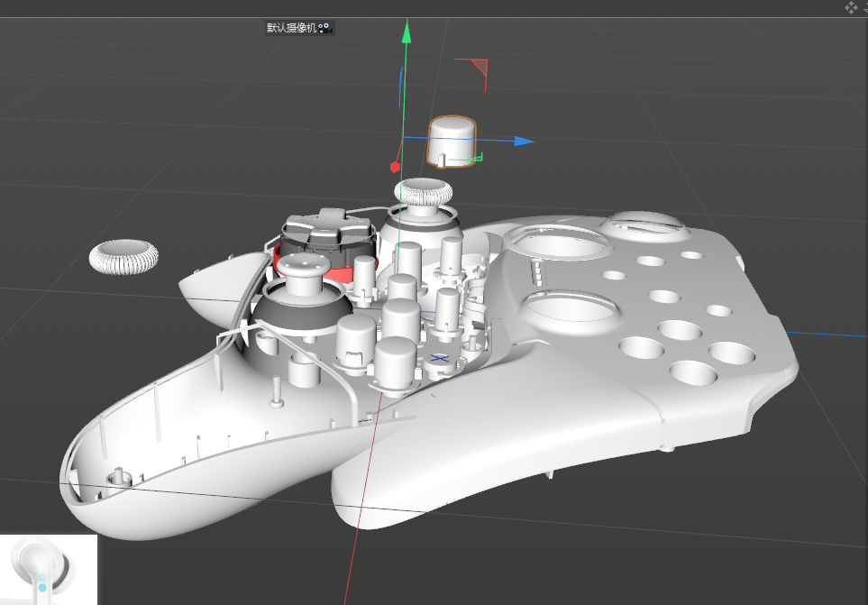Select the loose knurled ring beside controller
This screenshot has width=868, height=605.
click(123, 256)
